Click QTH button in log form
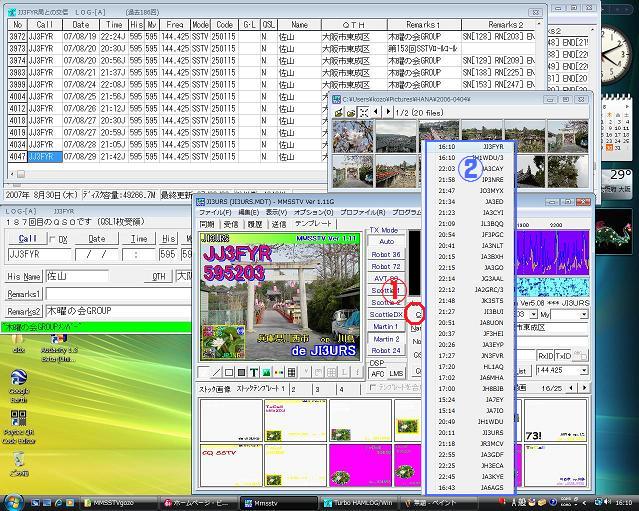This screenshot has height=511, width=639. pyautogui.click(x=159, y=277)
